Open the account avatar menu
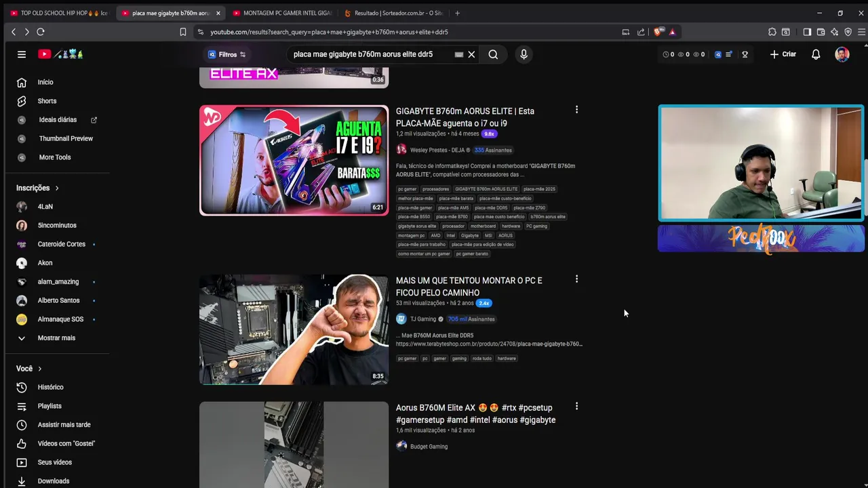Screen dimensions: 868x488 [x=842, y=54]
